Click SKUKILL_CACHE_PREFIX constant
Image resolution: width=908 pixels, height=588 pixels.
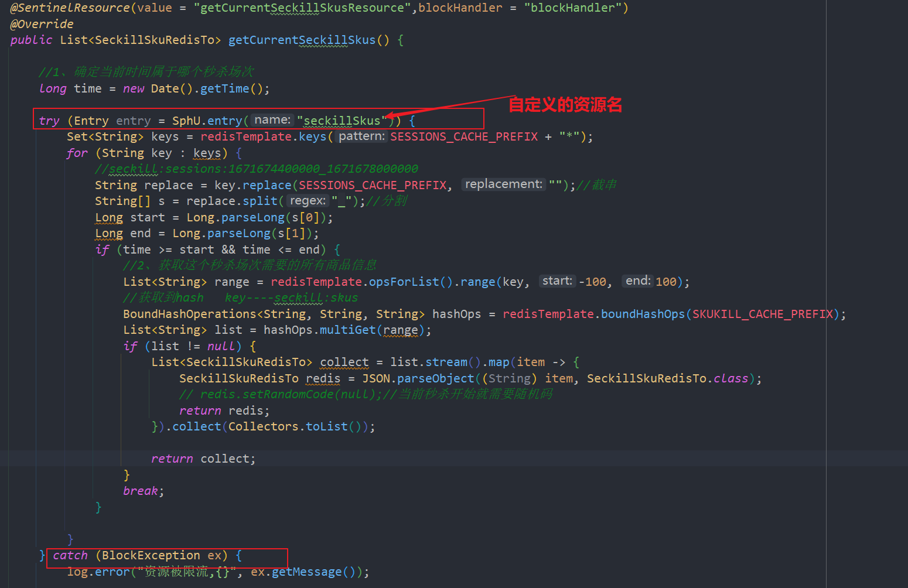pyautogui.click(x=763, y=314)
